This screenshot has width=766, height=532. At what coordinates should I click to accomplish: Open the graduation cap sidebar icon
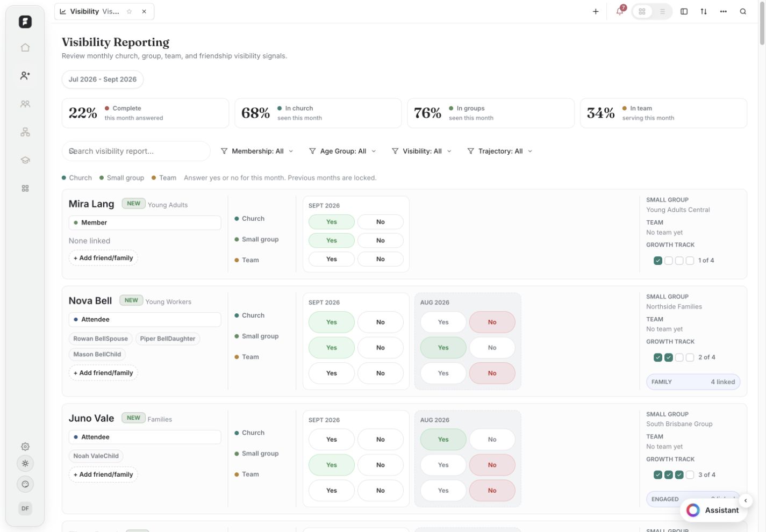[x=25, y=160]
